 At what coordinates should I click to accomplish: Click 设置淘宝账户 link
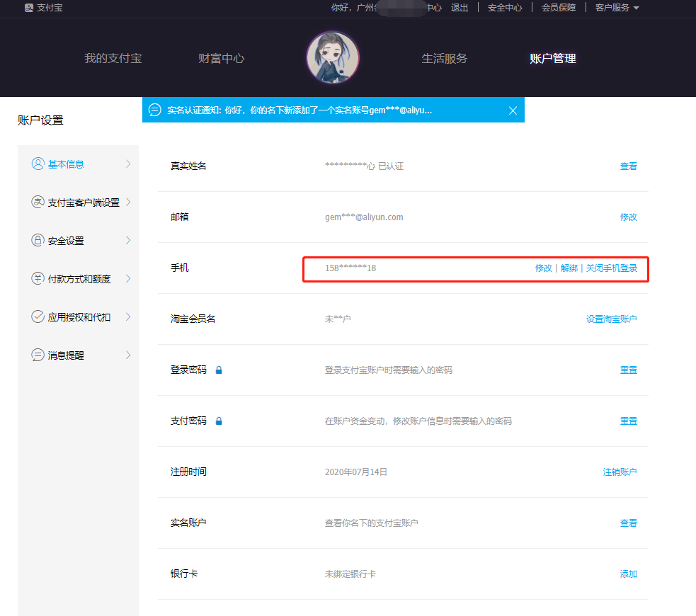[x=611, y=319]
